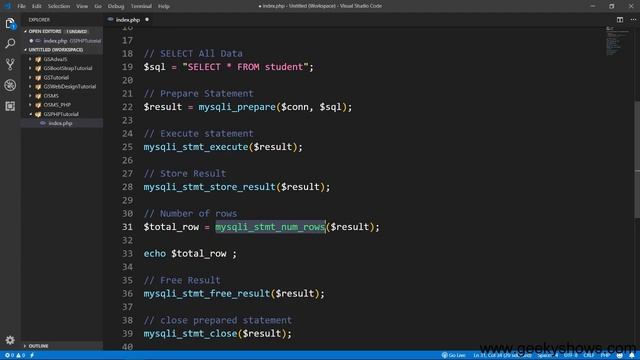Expand the Outline section
The width and height of the screenshot is (640, 360).
pos(25,346)
